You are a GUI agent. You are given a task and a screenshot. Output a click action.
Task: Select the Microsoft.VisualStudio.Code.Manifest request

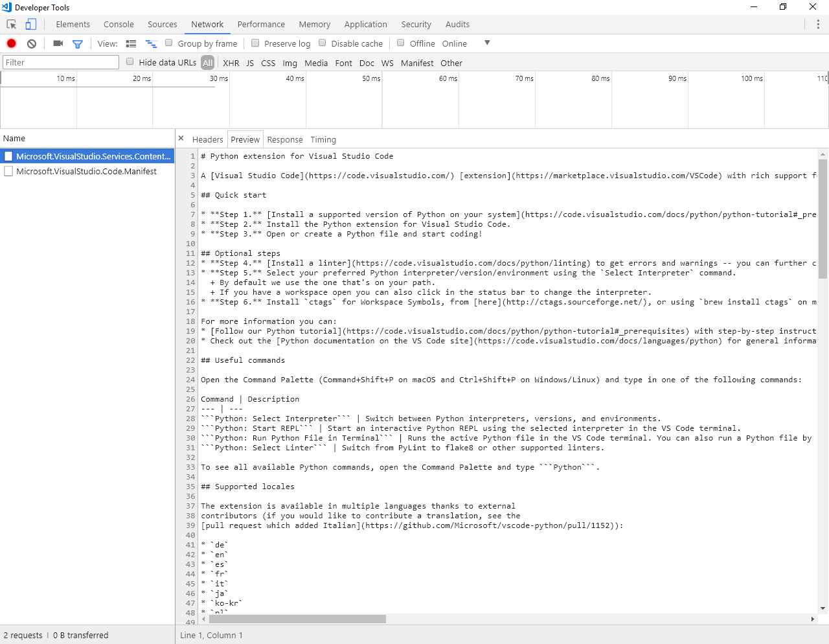87,171
